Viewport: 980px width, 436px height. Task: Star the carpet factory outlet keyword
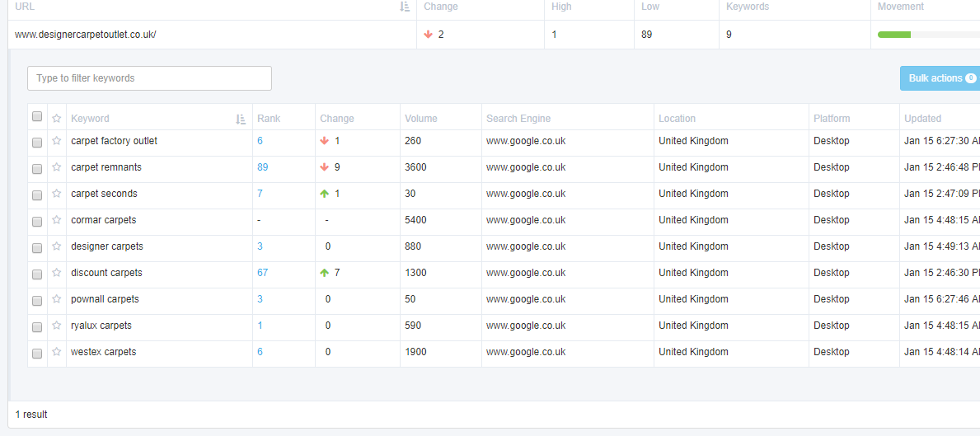click(x=57, y=141)
